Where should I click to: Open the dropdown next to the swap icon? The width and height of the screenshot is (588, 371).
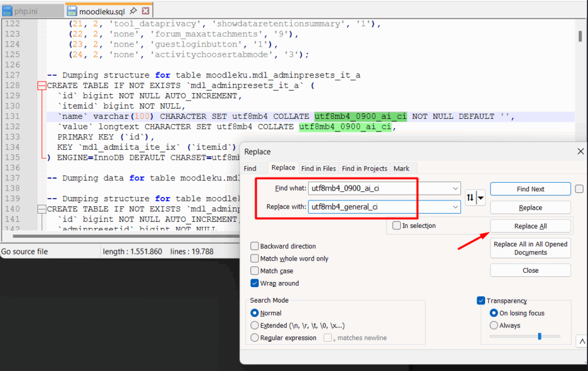(480, 198)
